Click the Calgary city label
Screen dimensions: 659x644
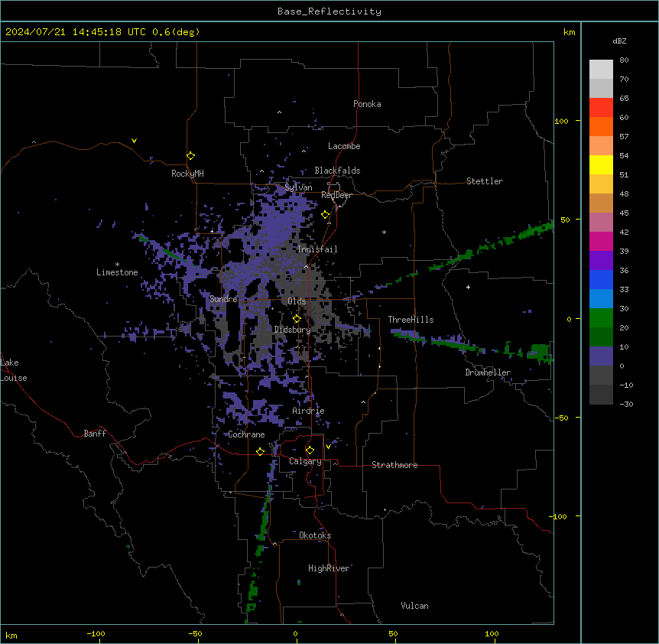click(305, 461)
